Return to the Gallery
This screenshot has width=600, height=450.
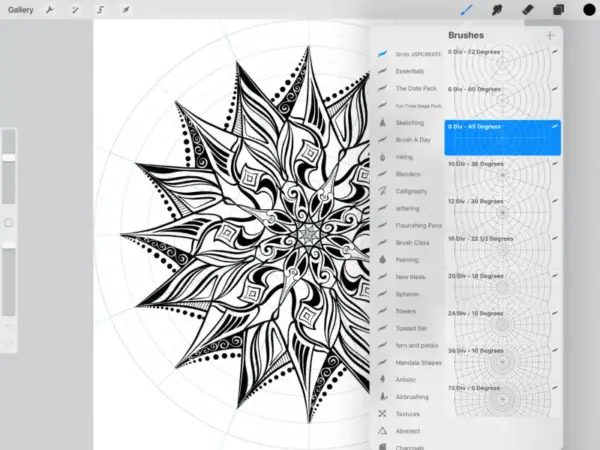pyautogui.click(x=21, y=10)
